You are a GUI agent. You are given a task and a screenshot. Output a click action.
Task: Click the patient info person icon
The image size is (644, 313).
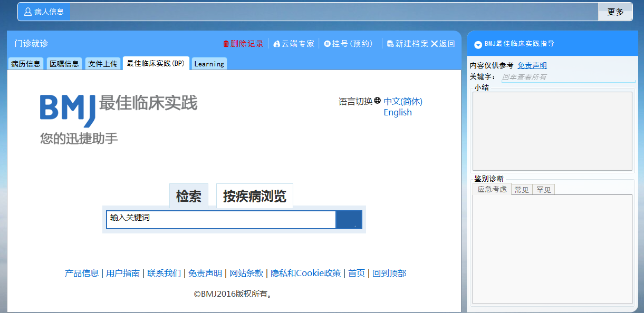pyautogui.click(x=28, y=12)
